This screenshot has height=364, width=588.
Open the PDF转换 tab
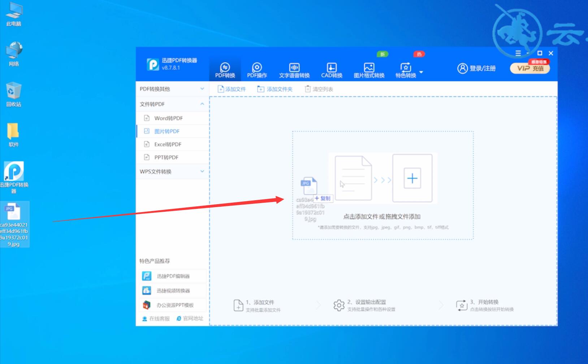(x=225, y=70)
